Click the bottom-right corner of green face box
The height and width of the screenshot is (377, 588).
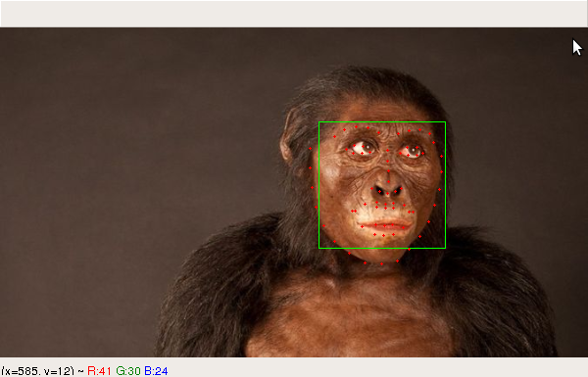[446, 248]
